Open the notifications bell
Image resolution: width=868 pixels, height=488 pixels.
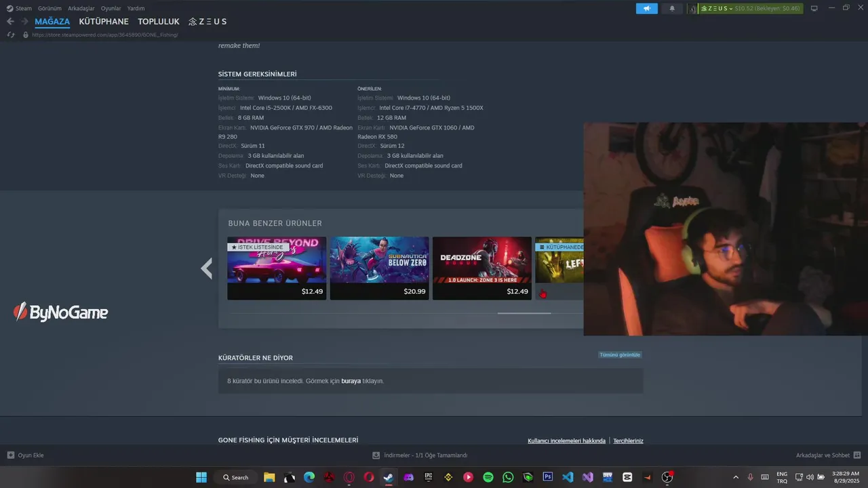(x=672, y=8)
